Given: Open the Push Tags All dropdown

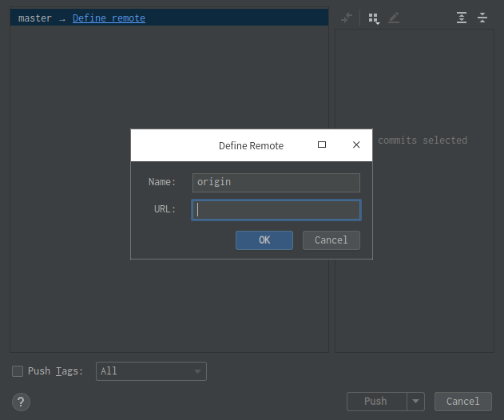Looking at the screenshot, I should pyautogui.click(x=151, y=371).
